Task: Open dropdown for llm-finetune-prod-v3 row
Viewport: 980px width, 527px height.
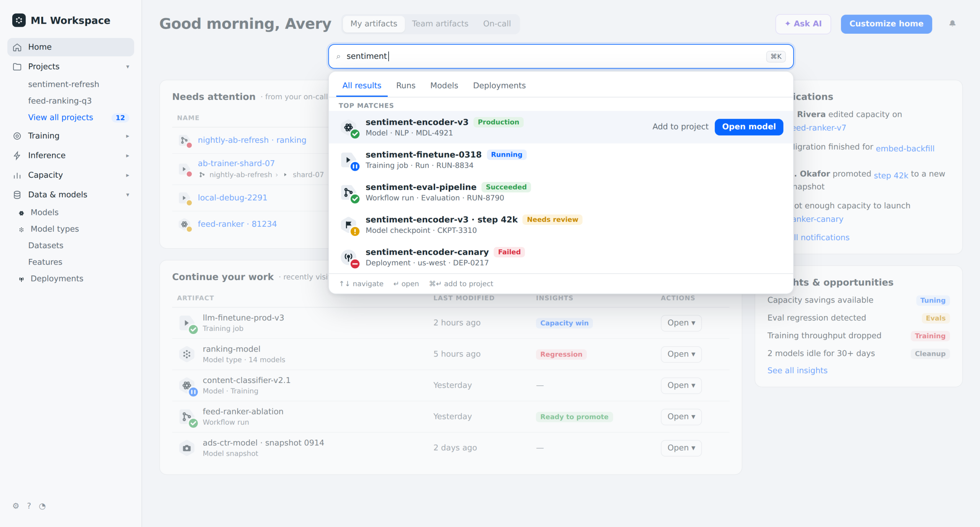Action: tap(681, 323)
